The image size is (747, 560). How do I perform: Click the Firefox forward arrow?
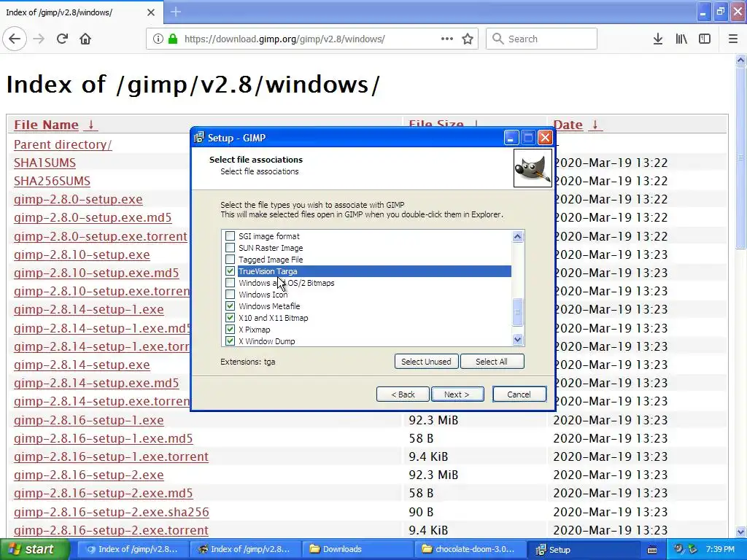39,39
